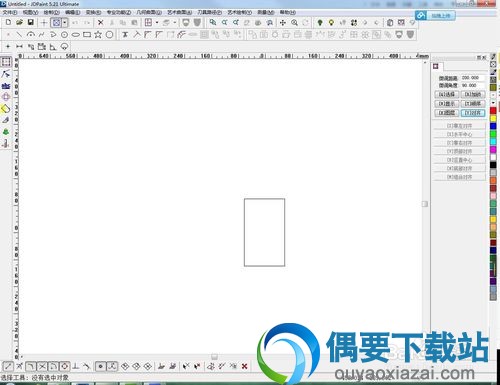Screen dimensions: 500x385
Task: Click the yellow diamond tool in left sidebar
Action: [6, 109]
